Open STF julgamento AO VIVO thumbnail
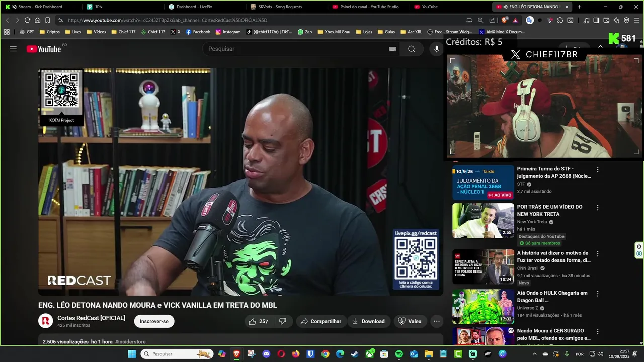Viewport: 644px width, 362px height. (x=483, y=183)
